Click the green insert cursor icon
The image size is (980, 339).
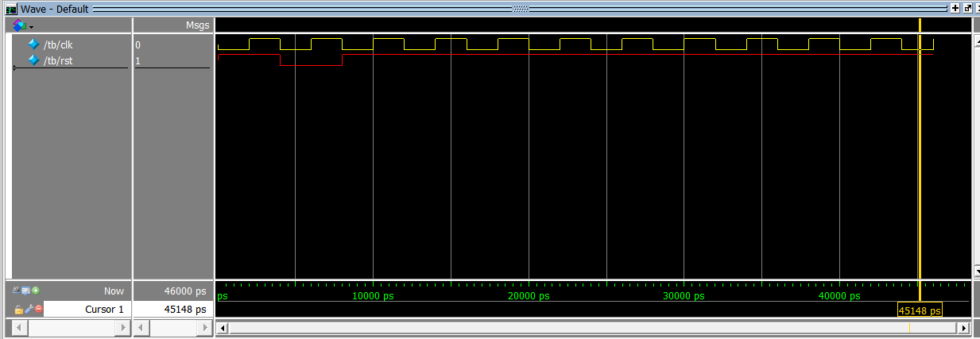36,291
